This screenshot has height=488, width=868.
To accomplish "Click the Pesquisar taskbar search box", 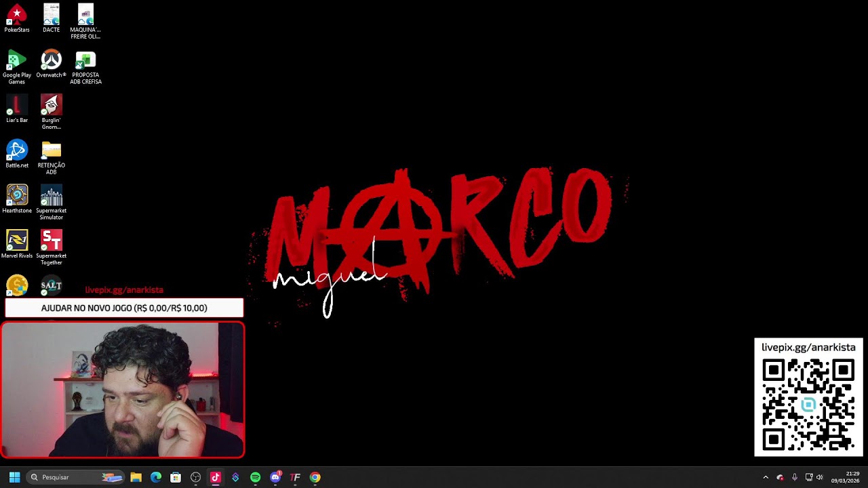I will [x=75, y=477].
